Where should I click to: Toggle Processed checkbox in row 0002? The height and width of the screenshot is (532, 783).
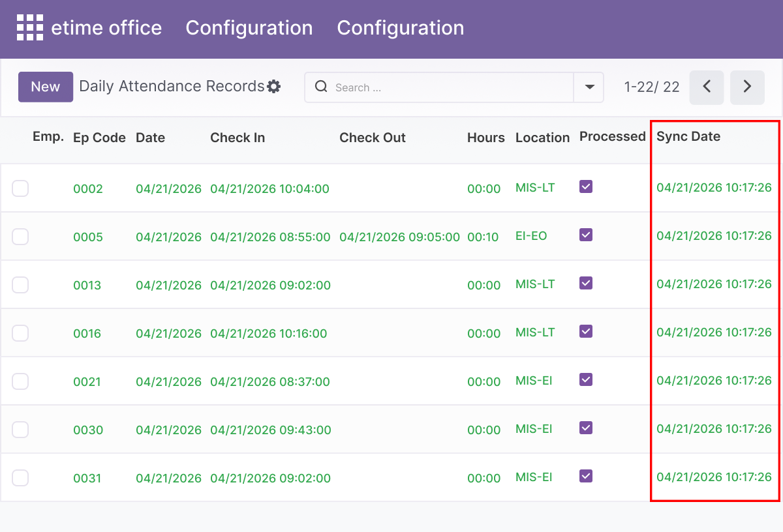click(x=586, y=186)
